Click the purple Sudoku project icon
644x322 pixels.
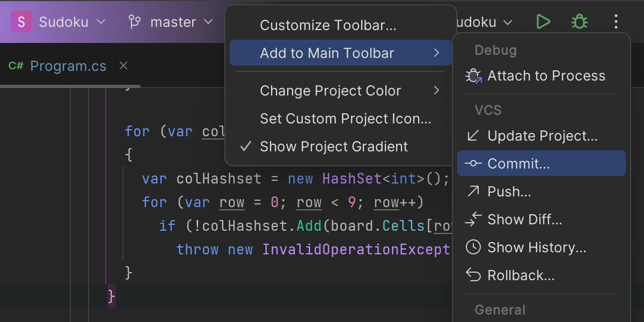click(x=21, y=21)
